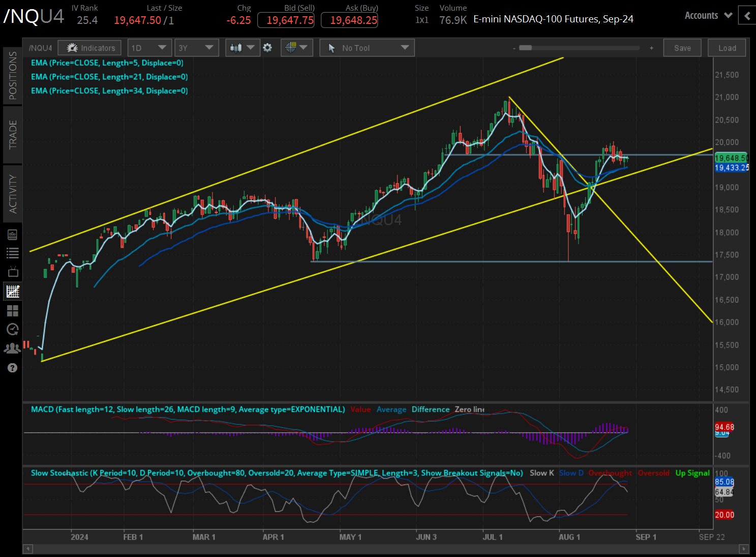Screen dimensions: 756x557
Task: Open the chart settings gear
Action: (267, 47)
